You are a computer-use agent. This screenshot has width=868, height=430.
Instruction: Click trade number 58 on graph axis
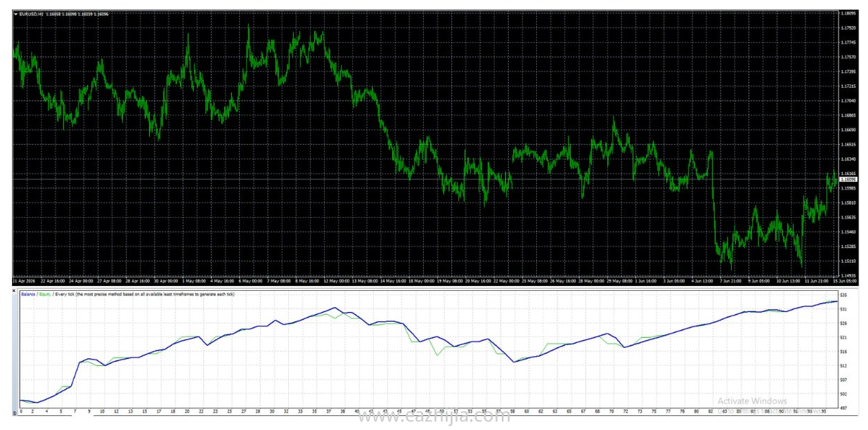(512, 412)
